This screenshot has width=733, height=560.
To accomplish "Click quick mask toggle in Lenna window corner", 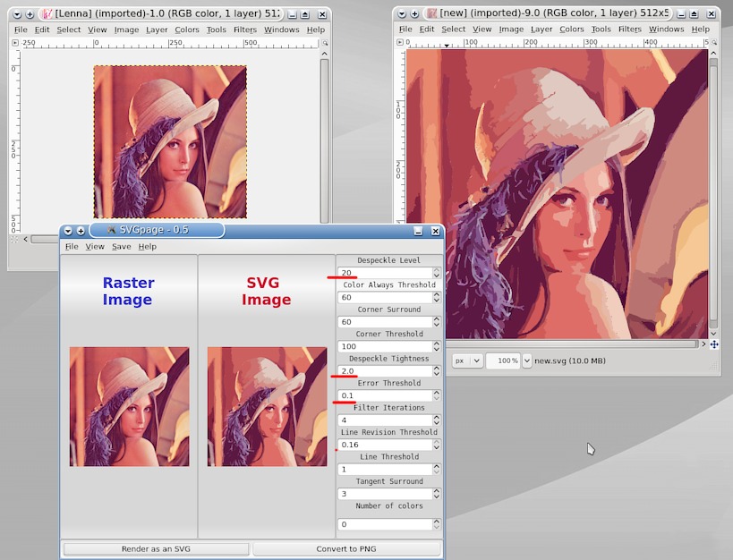I will 14,240.
